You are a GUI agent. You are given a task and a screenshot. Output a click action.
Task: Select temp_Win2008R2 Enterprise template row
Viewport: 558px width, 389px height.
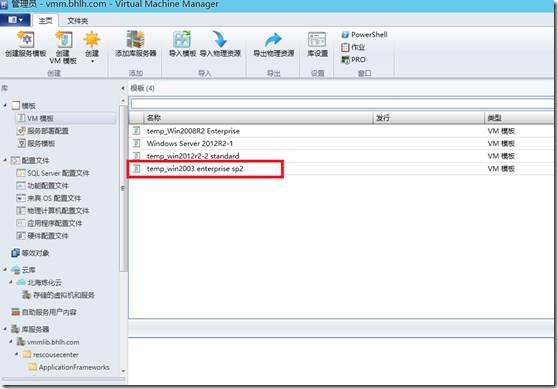tap(341, 131)
